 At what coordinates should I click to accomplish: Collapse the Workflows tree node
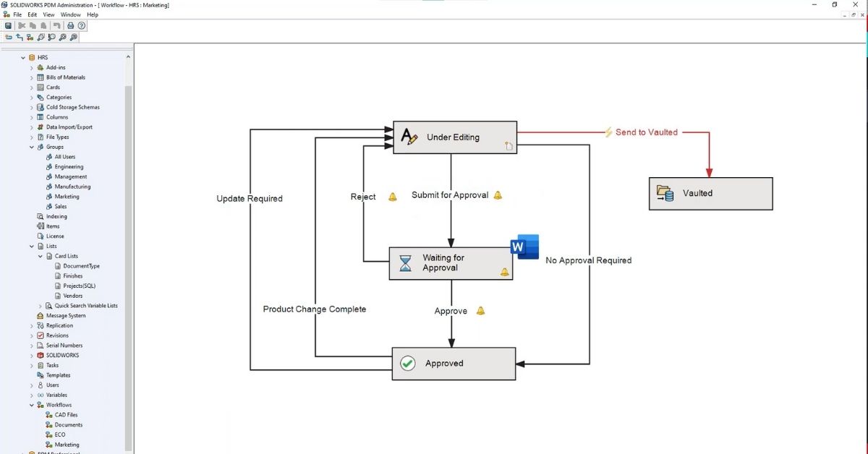point(32,405)
